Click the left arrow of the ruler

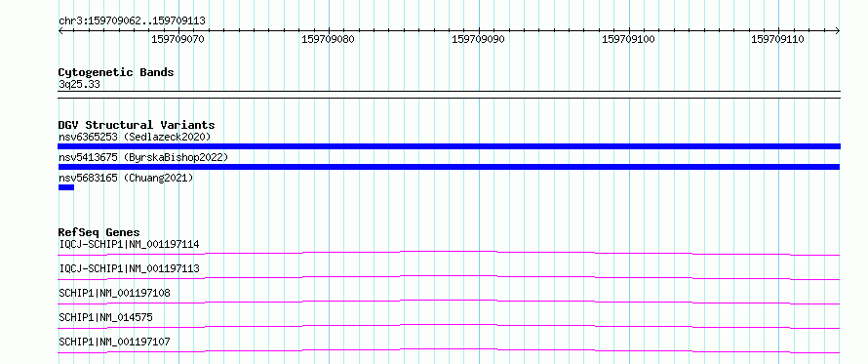point(60,31)
